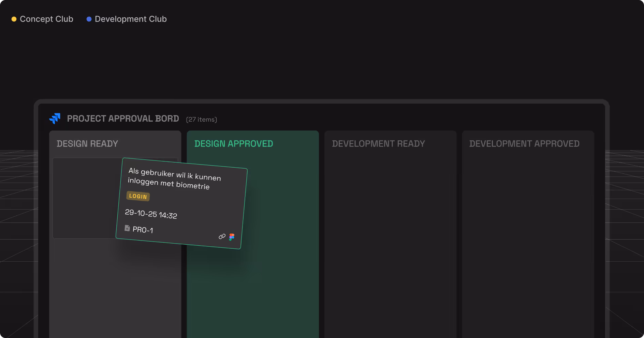Open the 27 items count label
This screenshot has width=644, height=338.
pyautogui.click(x=201, y=119)
